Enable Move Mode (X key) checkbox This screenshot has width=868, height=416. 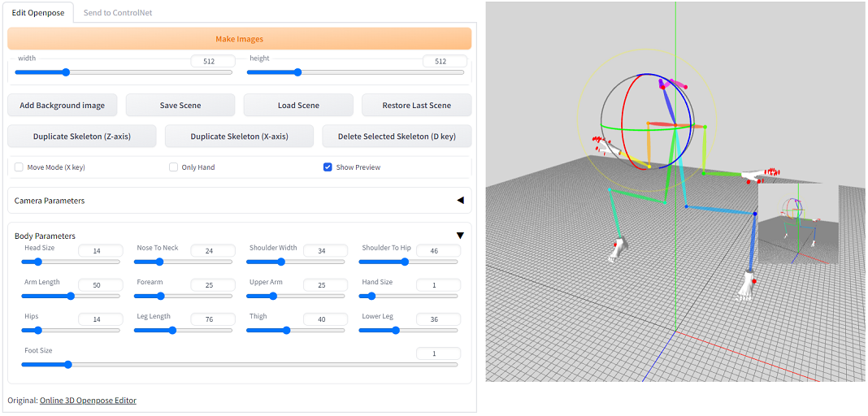click(19, 167)
